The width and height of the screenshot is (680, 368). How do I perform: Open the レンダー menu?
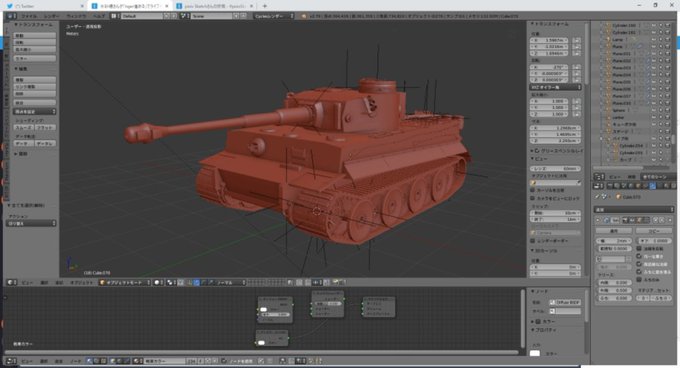pos(52,16)
